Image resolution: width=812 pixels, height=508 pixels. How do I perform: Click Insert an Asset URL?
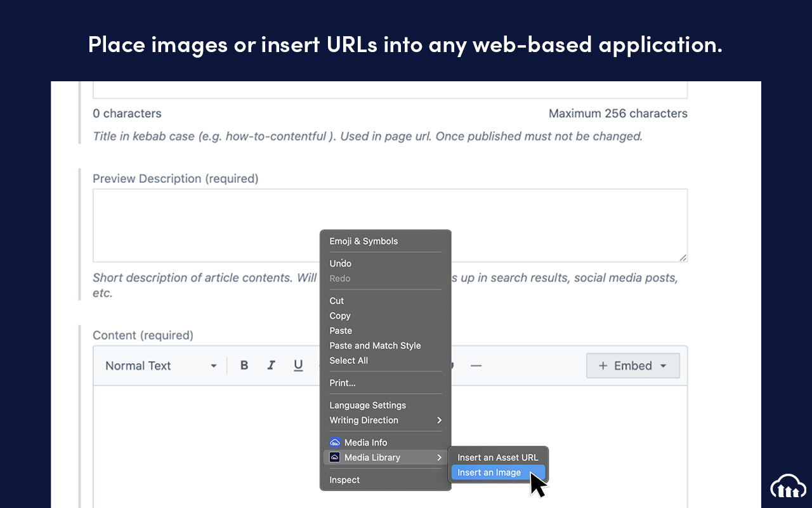[x=498, y=457]
